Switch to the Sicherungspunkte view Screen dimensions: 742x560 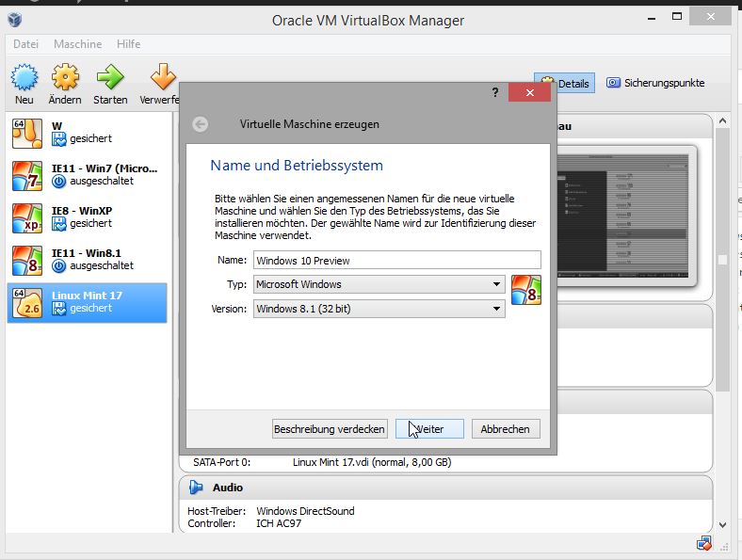655,83
